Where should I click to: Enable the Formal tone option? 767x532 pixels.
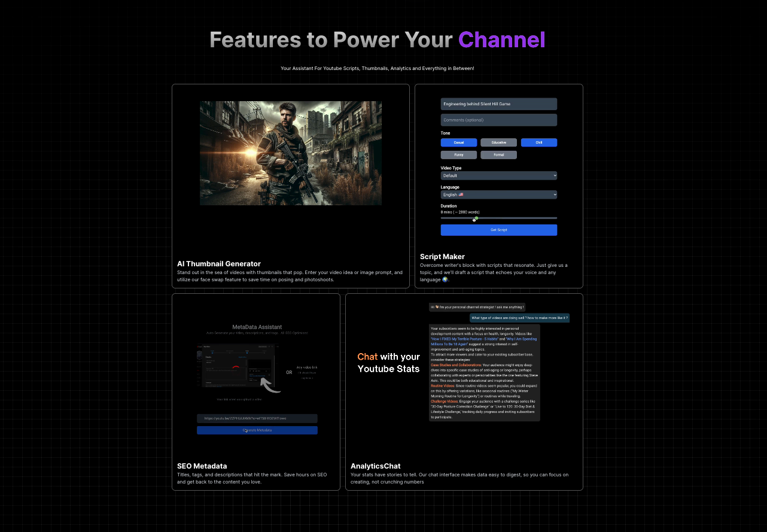498,155
